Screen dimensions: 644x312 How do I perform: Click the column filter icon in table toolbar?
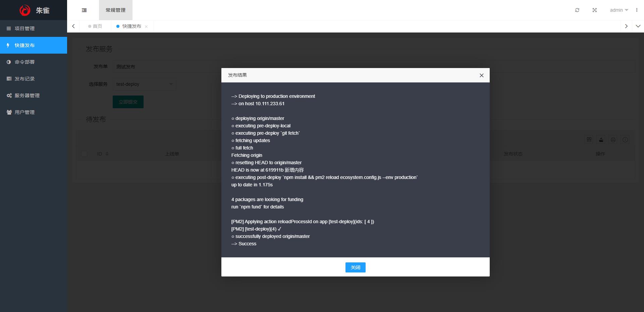[589, 140]
